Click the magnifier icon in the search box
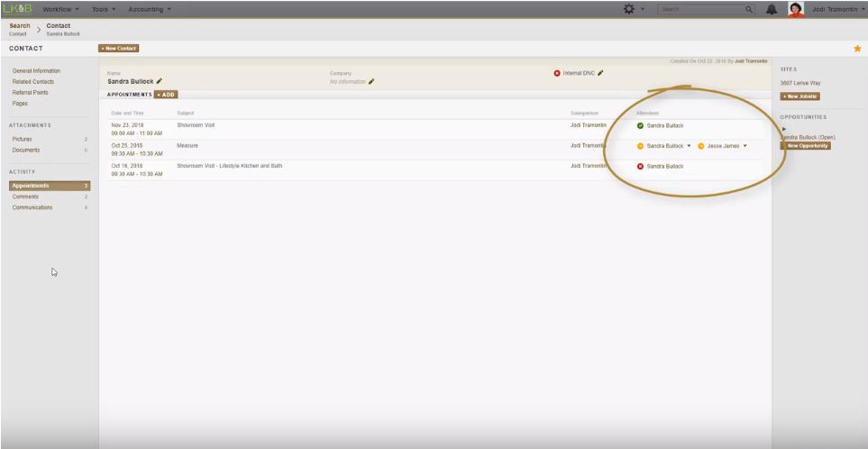This screenshot has height=449, width=868. point(748,9)
